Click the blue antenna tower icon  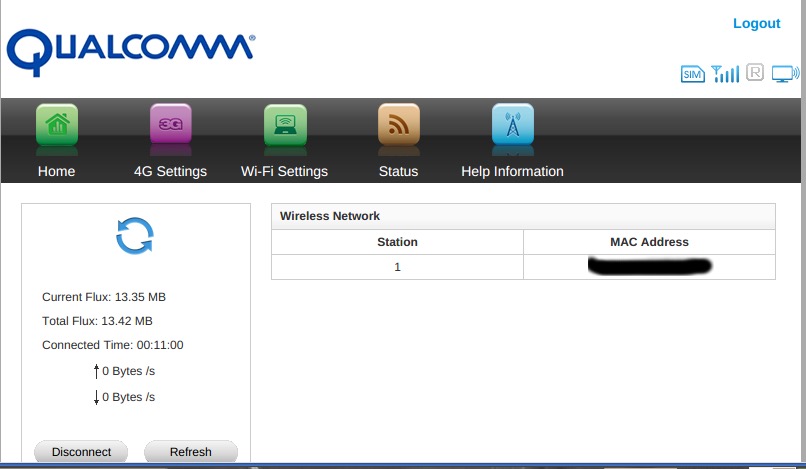pyautogui.click(x=513, y=124)
